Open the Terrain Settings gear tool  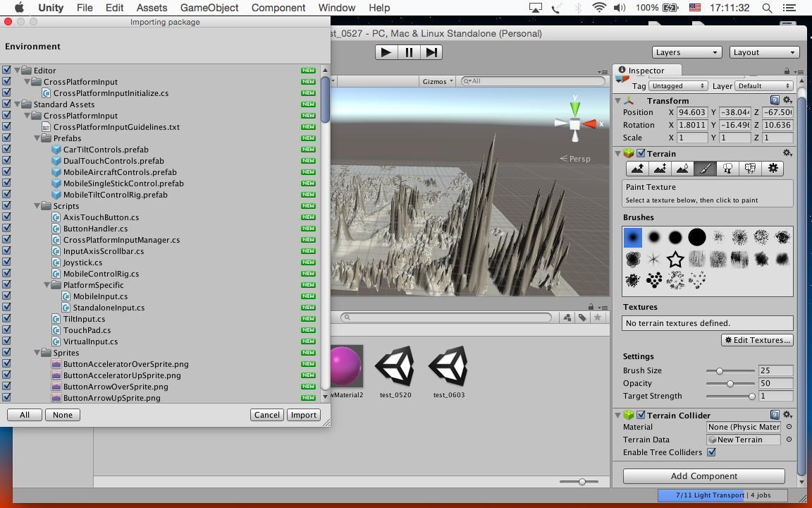click(773, 169)
